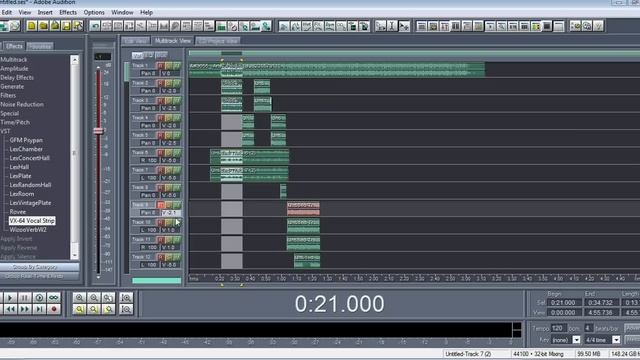Select the LexChamber VST effect
640x360 pixels.
[x=26, y=149]
